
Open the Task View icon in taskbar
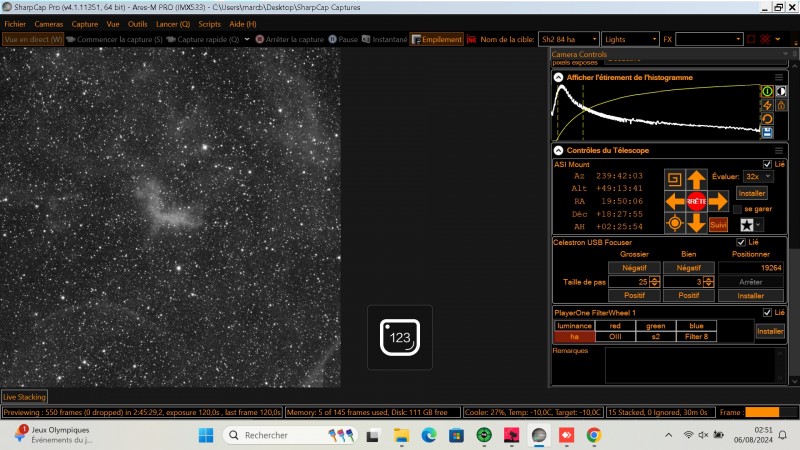coord(373,435)
